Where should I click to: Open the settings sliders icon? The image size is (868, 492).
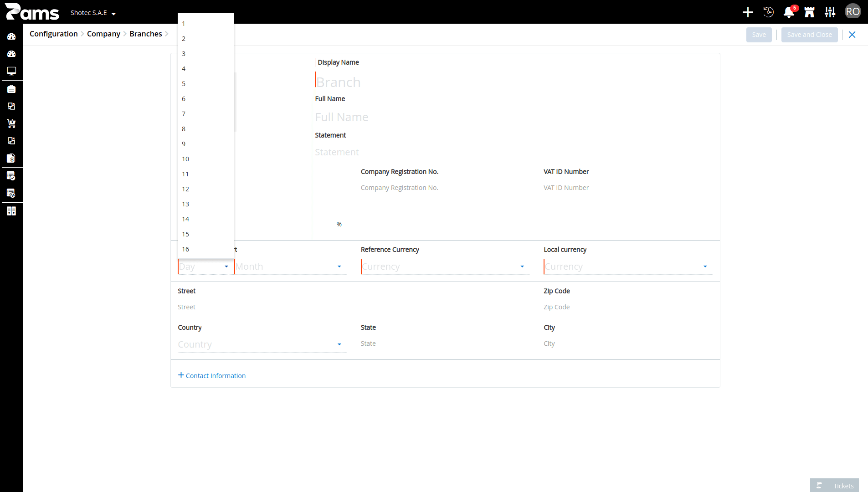pos(830,12)
